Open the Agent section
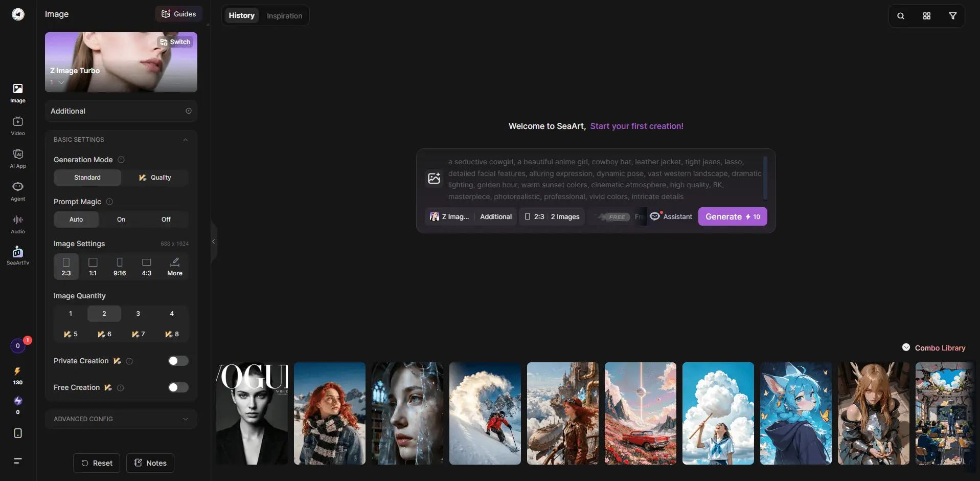 [x=18, y=191]
